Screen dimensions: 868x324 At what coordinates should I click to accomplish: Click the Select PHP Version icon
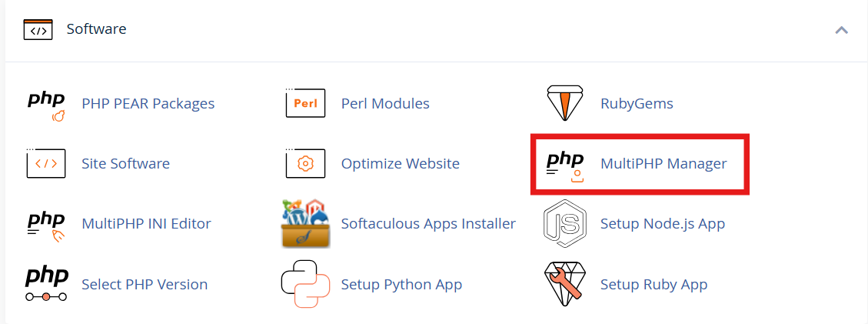[x=47, y=284]
